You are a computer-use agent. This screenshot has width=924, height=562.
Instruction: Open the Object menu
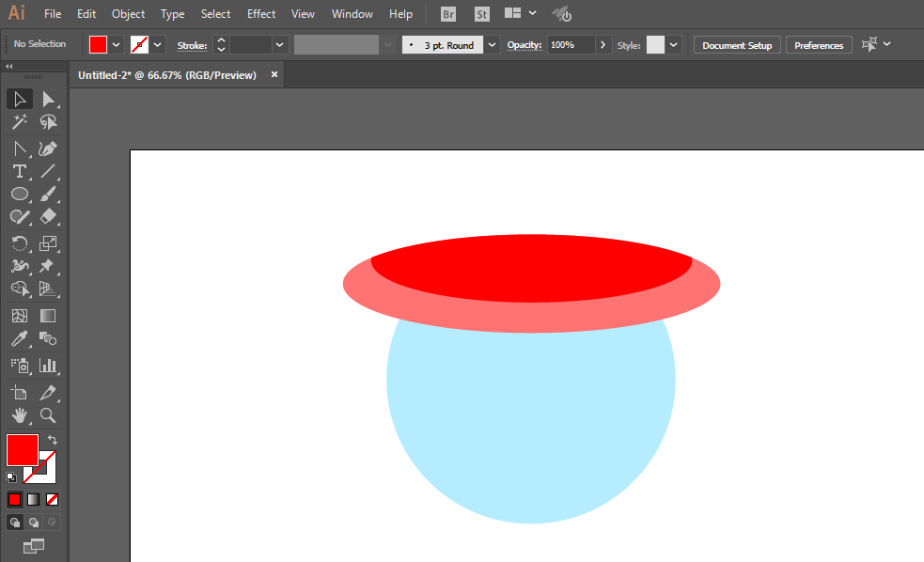coord(128,13)
